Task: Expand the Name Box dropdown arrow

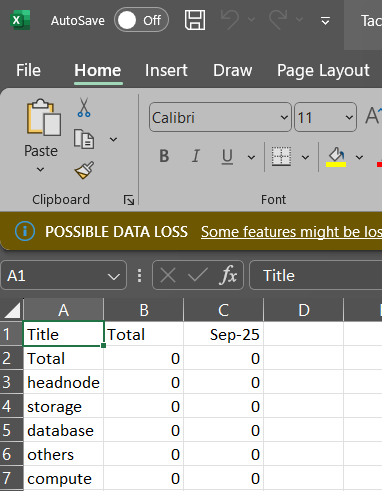Action: (114, 276)
